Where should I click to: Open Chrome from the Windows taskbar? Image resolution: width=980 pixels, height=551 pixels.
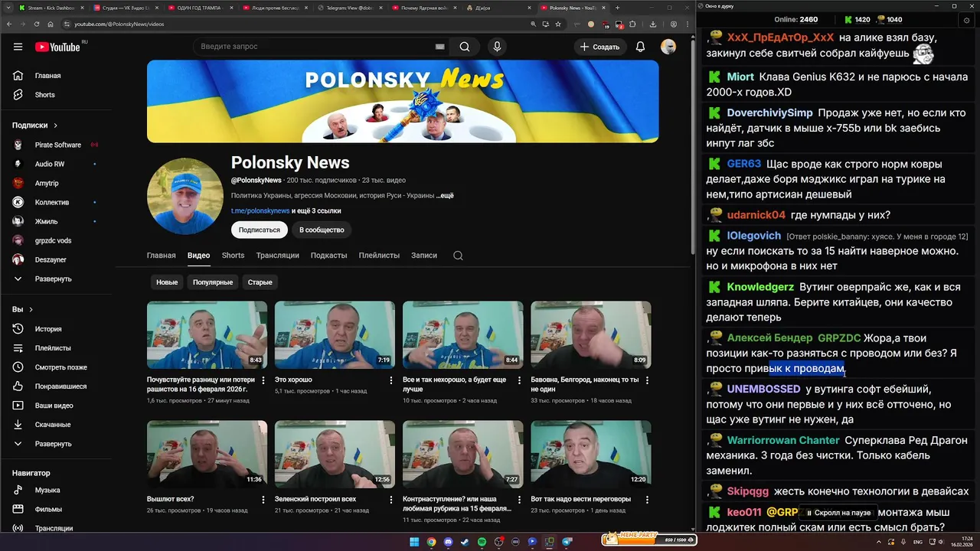pyautogui.click(x=431, y=542)
